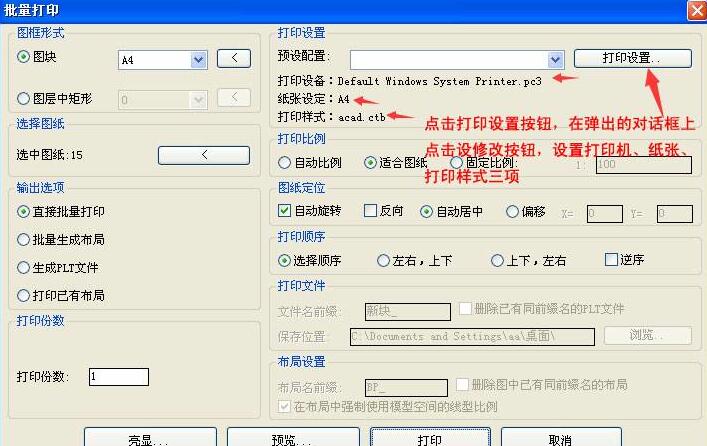
Task: Open the A4 block dropdown
Action: click(198, 60)
